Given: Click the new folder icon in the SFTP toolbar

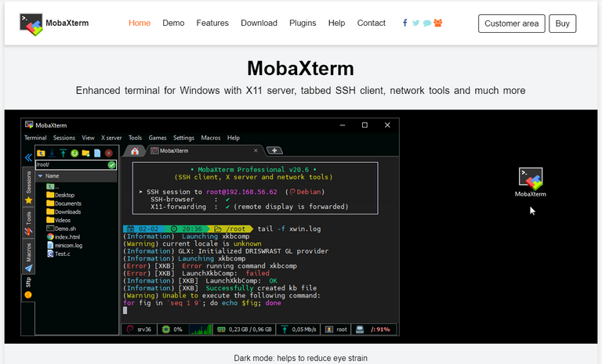Looking at the screenshot, I should pos(85,153).
